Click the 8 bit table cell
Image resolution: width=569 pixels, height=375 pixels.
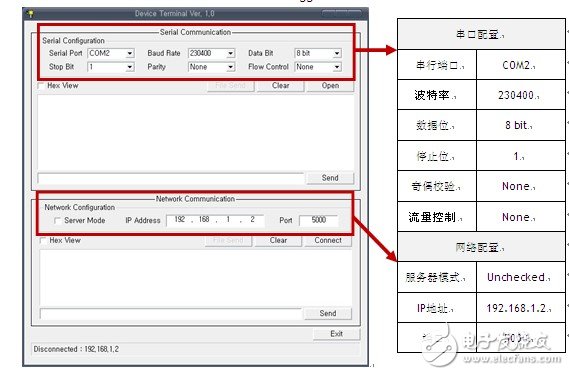click(521, 125)
